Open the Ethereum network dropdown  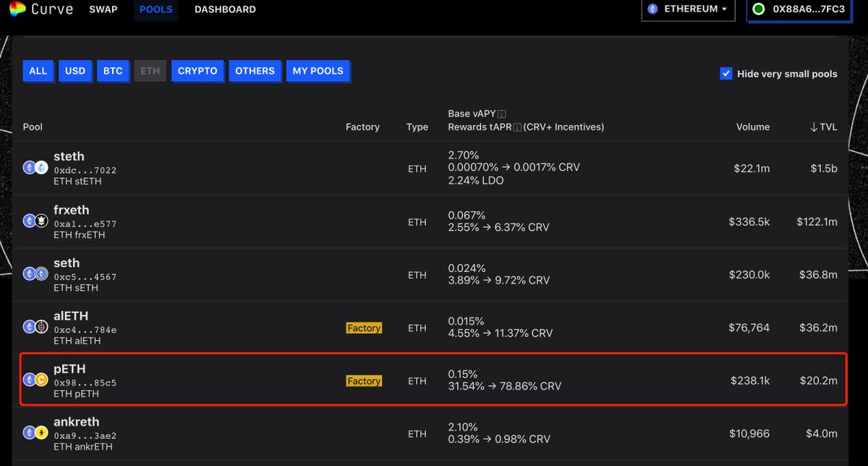688,9
